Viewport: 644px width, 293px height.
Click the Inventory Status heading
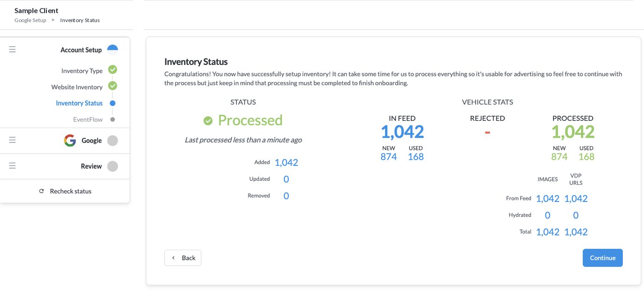[196, 62]
